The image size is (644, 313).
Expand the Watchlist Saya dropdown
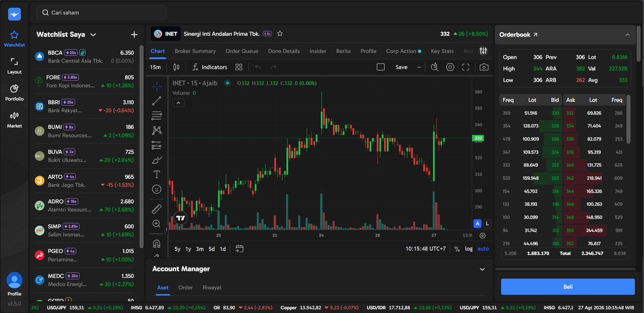pyautogui.click(x=93, y=34)
